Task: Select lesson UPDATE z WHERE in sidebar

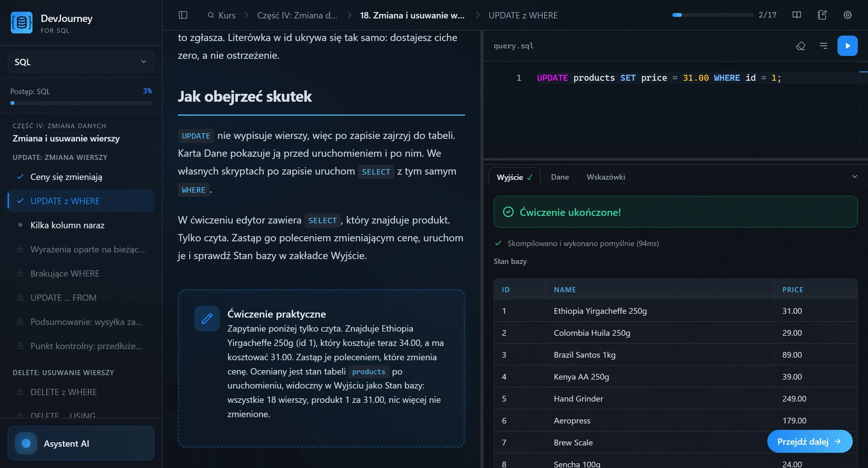Action: (x=81, y=201)
